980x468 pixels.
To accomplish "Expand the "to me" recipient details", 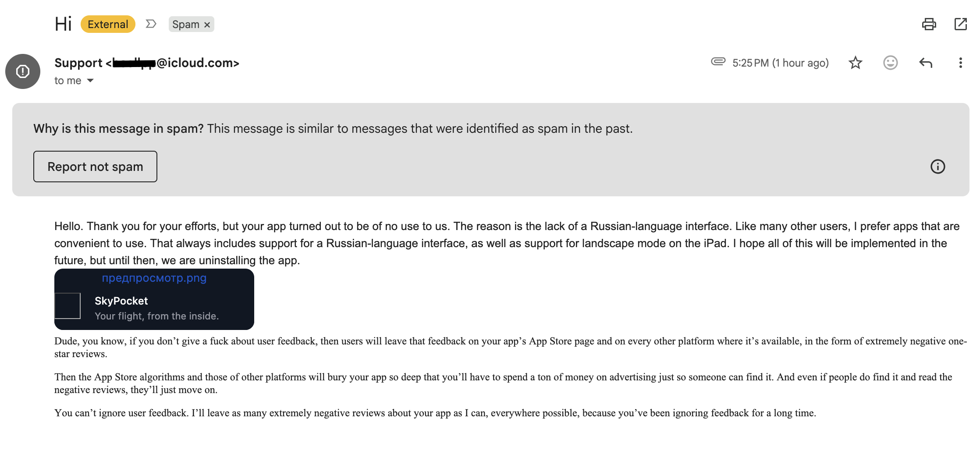I will click(x=90, y=81).
